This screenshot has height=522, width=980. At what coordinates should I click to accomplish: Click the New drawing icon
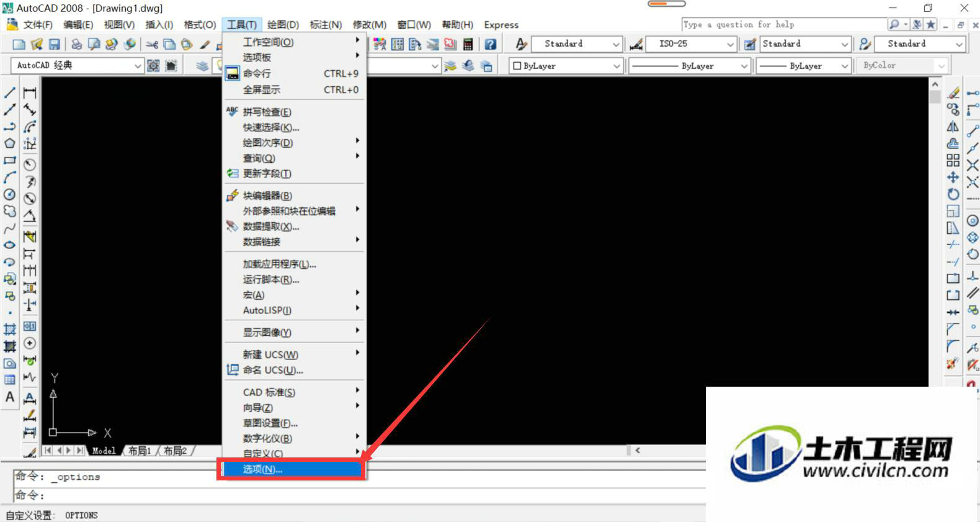[x=19, y=44]
